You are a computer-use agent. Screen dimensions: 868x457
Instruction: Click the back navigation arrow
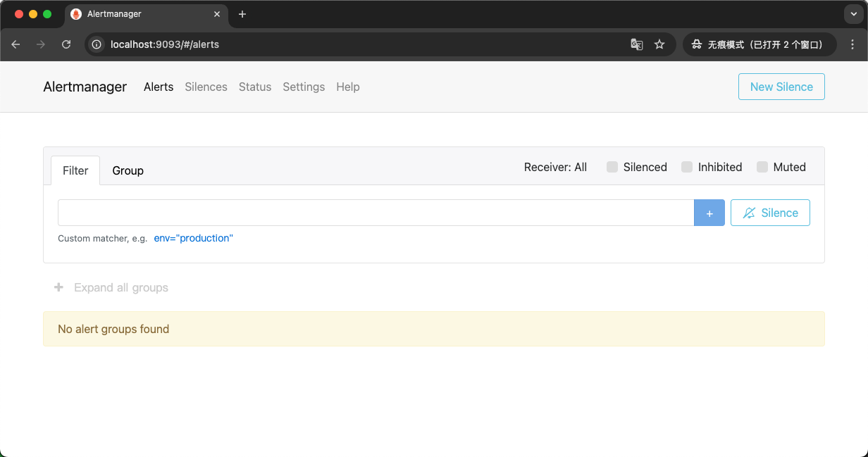point(15,44)
